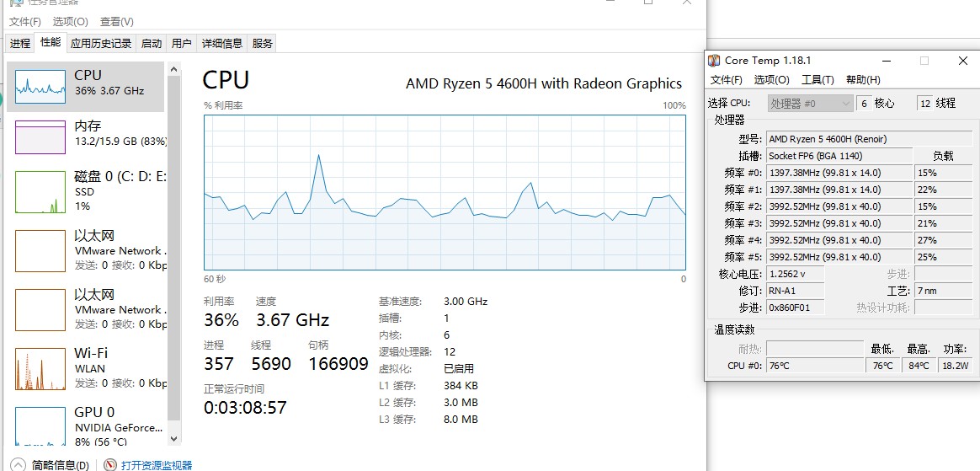The height and width of the screenshot is (471, 980).
Task: Select the second 以太网 VMware Network item
Action: pos(88,309)
